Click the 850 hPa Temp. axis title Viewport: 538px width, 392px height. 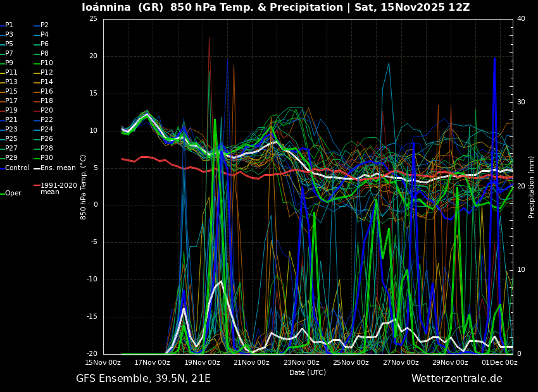point(84,187)
